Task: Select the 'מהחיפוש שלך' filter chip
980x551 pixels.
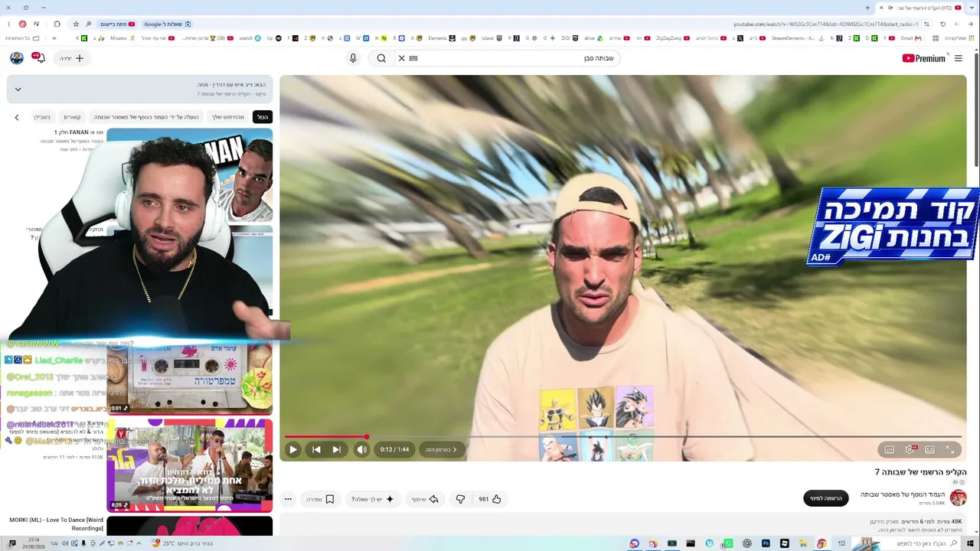Action: (228, 117)
